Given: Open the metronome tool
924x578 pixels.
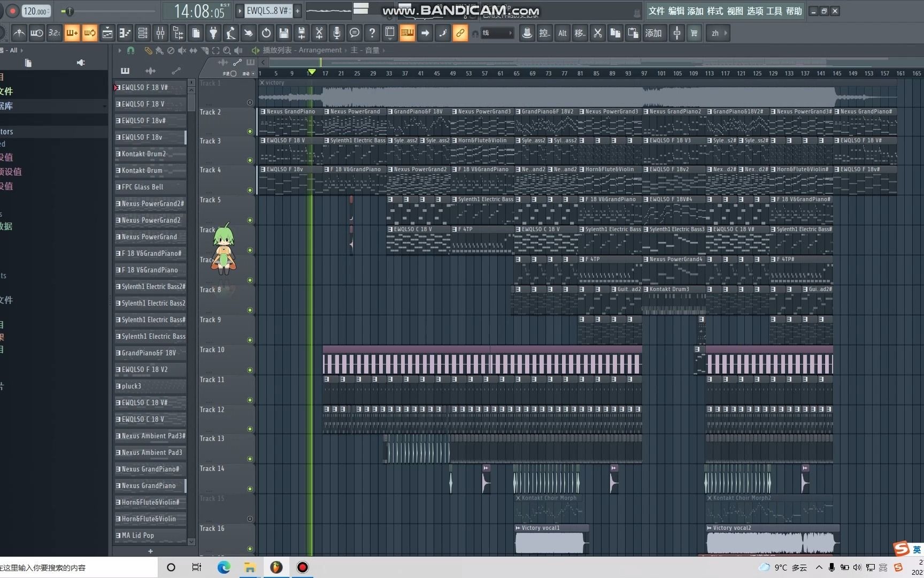Looking at the screenshot, I should [x=19, y=33].
